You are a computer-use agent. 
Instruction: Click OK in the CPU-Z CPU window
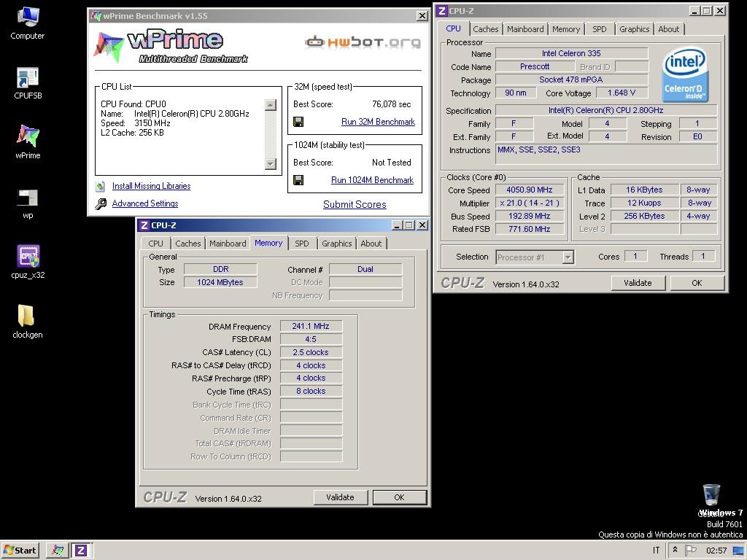click(x=697, y=283)
